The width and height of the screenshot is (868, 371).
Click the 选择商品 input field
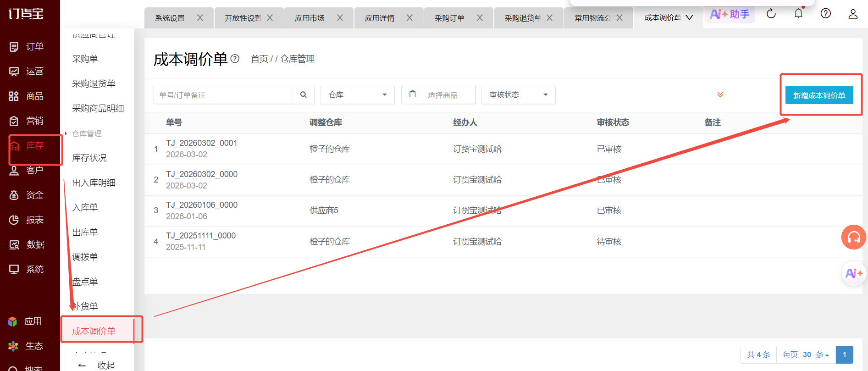tap(449, 95)
